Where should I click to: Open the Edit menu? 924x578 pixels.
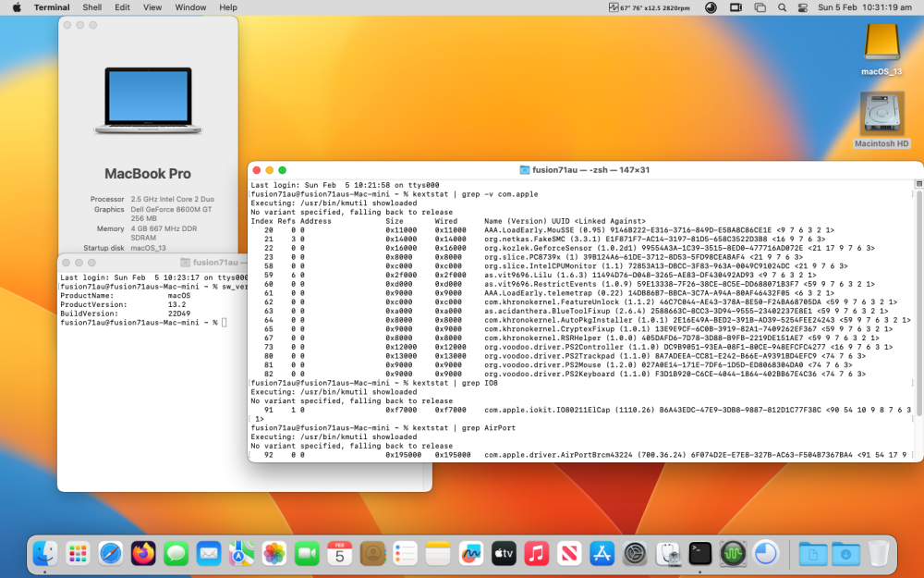123,7
